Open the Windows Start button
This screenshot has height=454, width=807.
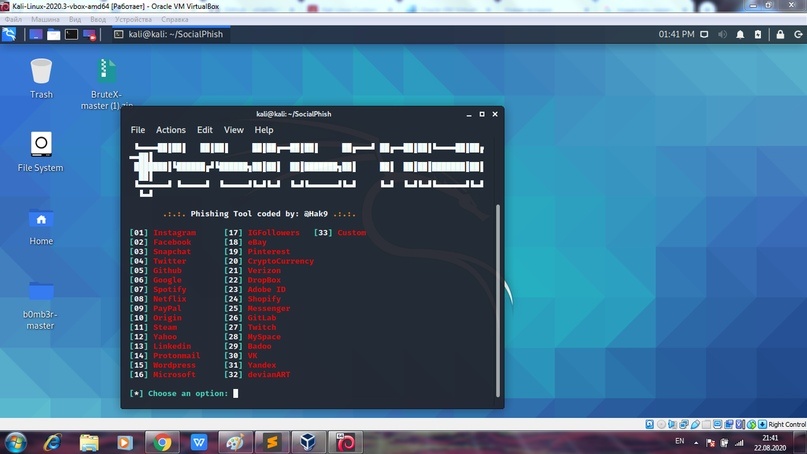[15, 443]
